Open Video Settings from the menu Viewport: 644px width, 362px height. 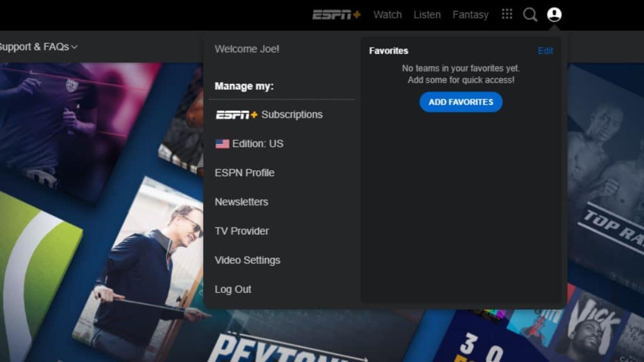coord(248,260)
